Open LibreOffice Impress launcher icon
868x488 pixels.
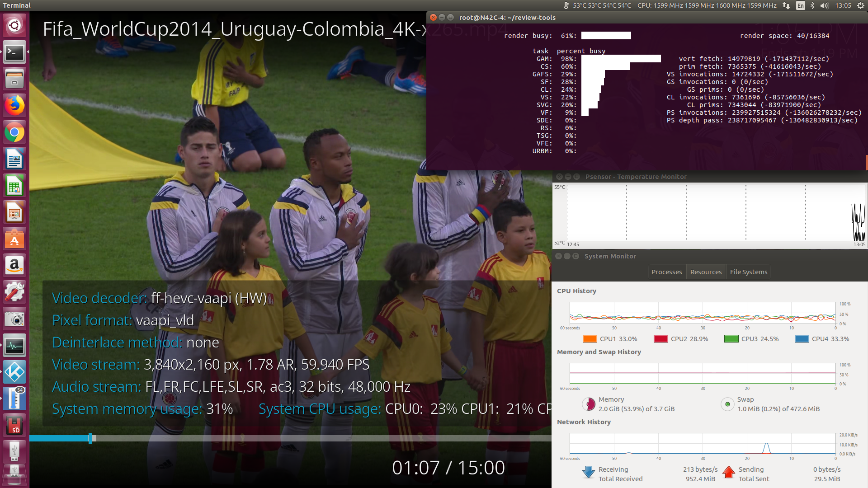coord(14,212)
